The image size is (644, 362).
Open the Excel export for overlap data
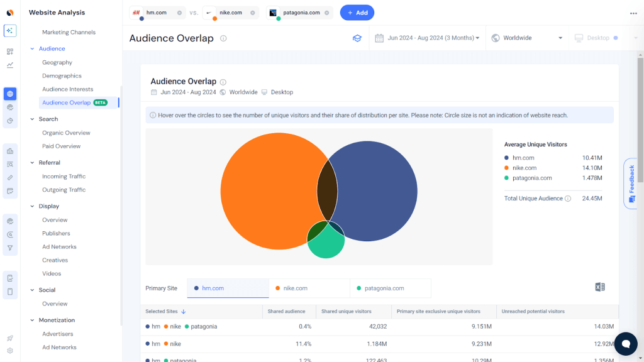pos(599,287)
